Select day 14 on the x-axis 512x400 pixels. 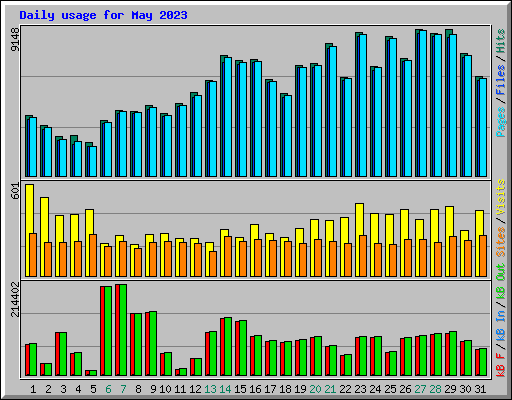tap(225, 389)
